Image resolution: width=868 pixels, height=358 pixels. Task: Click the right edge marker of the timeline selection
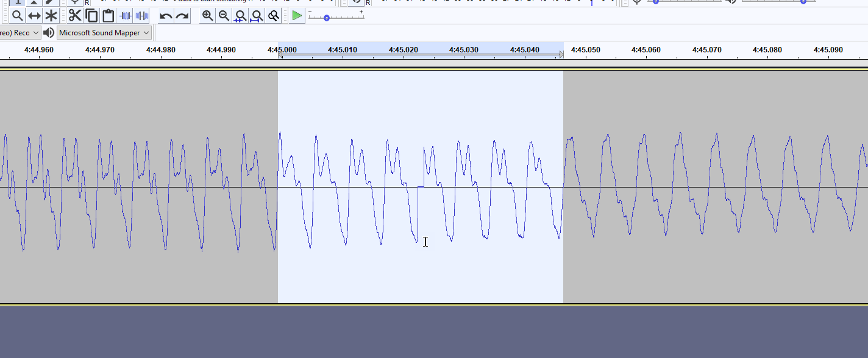point(561,55)
